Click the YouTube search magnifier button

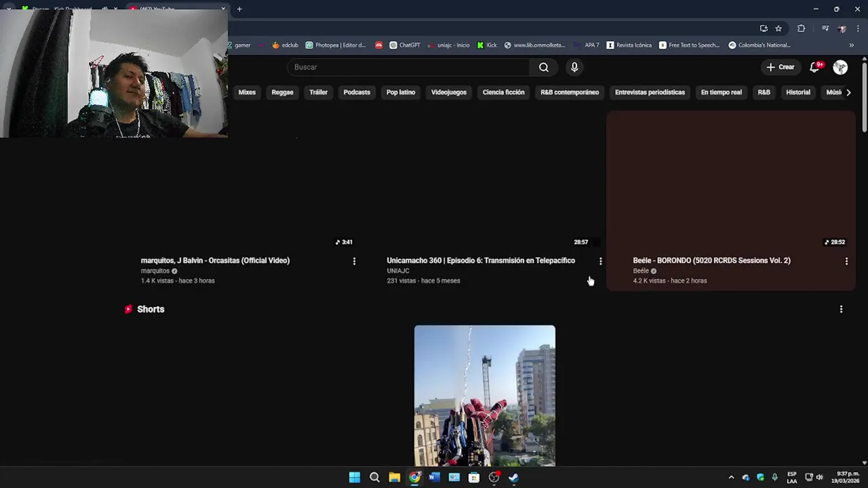pyautogui.click(x=544, y=67)
